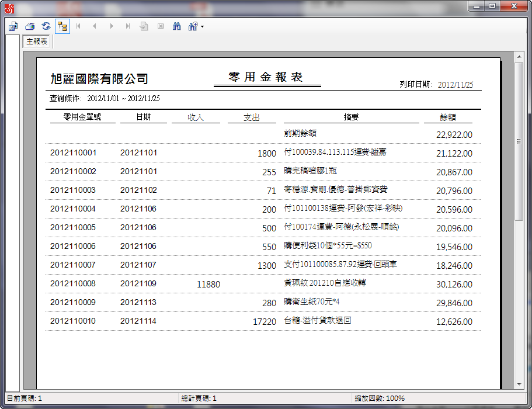Click expense amount 1800

267,154
